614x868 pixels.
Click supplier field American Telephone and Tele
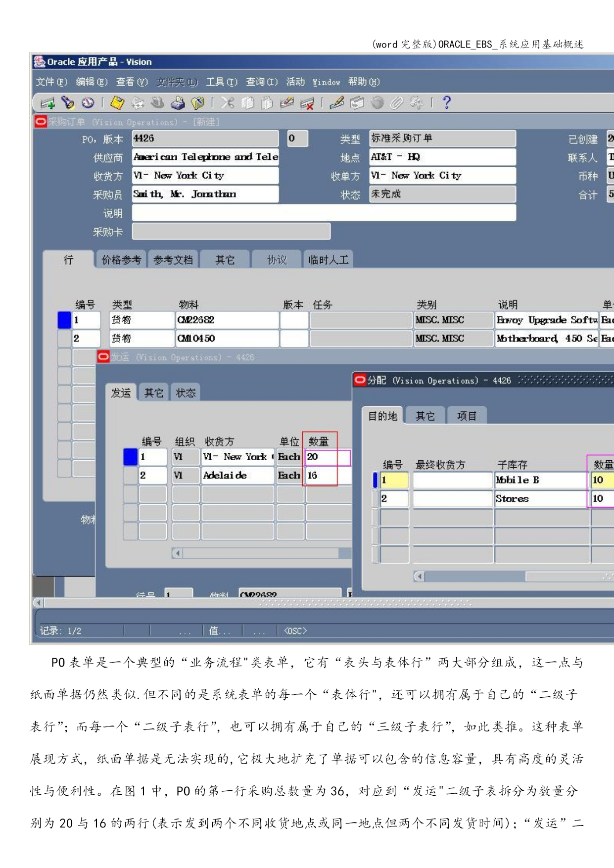(205, 157)
